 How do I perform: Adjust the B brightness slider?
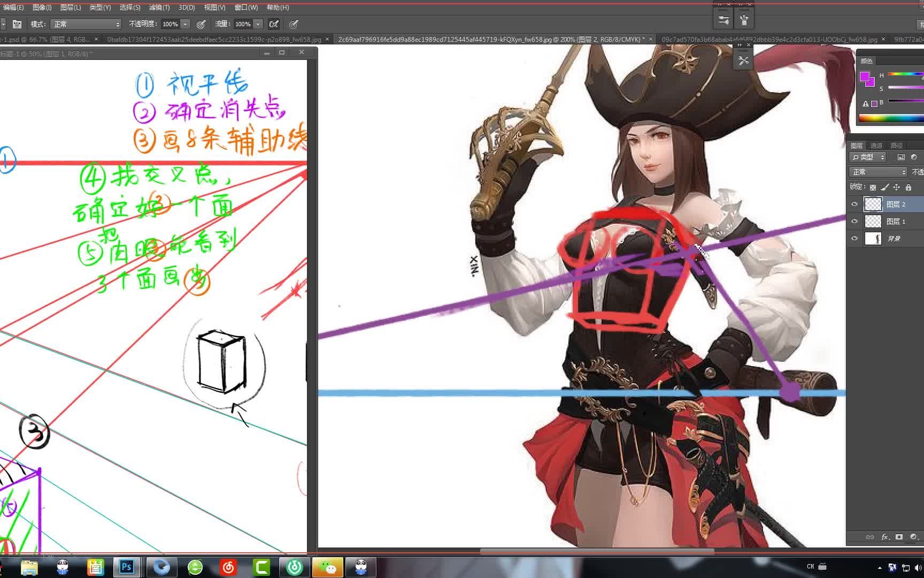pos(905,101)
